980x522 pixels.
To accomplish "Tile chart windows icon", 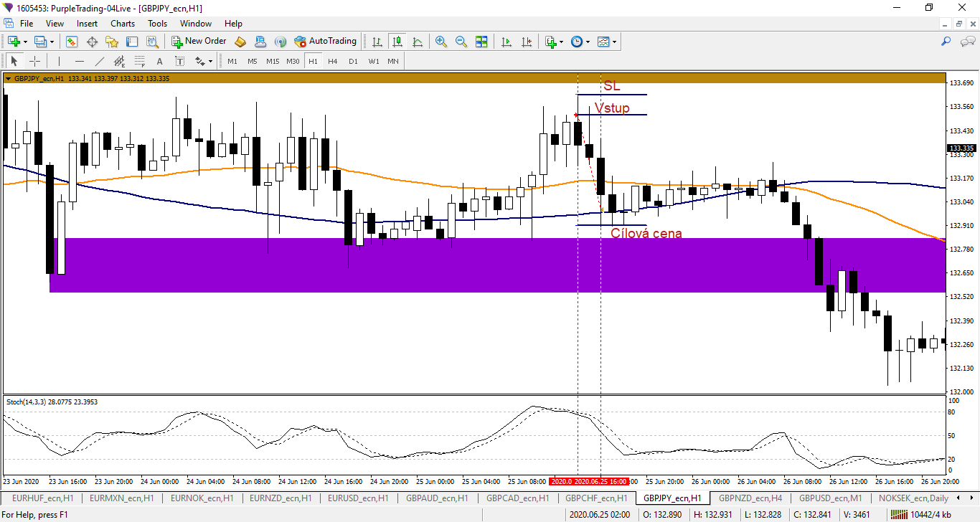I will tap(481, 42).
